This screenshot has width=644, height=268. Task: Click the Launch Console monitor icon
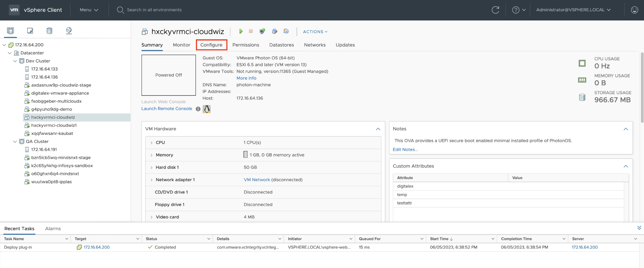(x=262, y=31)
